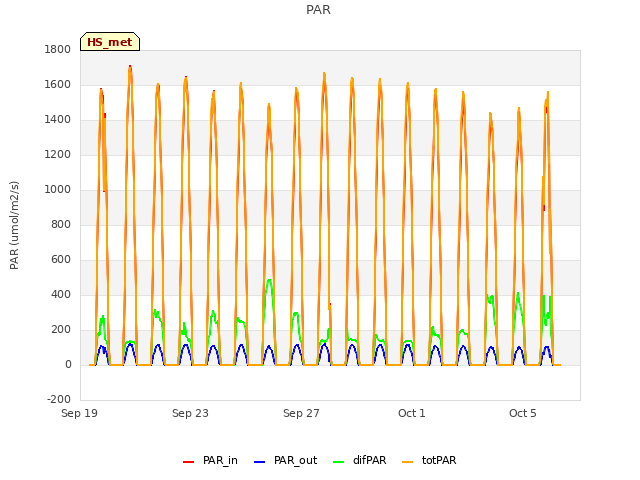Click the 1400 y-axis tick label
This screenshot has width=640, height=480.
(x=58, y=120)
